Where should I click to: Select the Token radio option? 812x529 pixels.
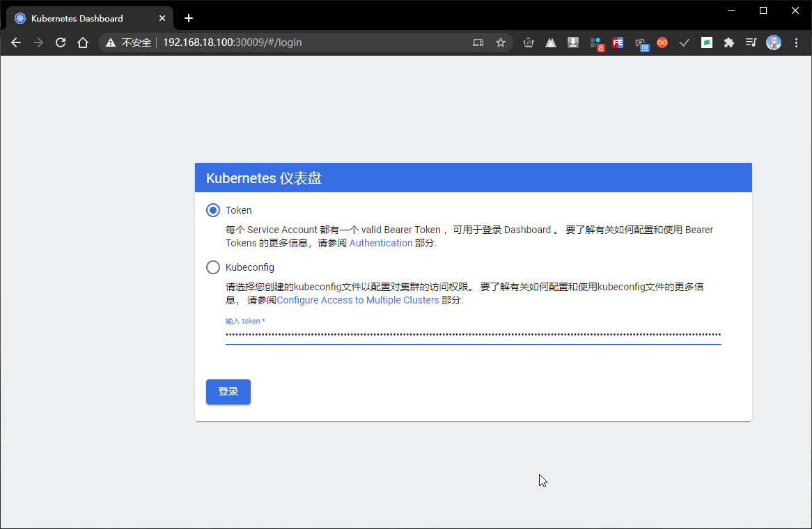click(x=213, y=210)
